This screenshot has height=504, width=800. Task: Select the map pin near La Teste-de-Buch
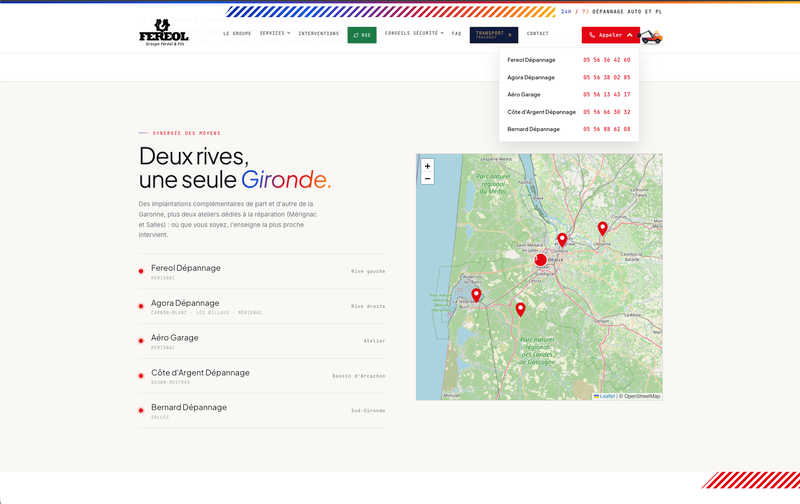(x=476, y=295)
